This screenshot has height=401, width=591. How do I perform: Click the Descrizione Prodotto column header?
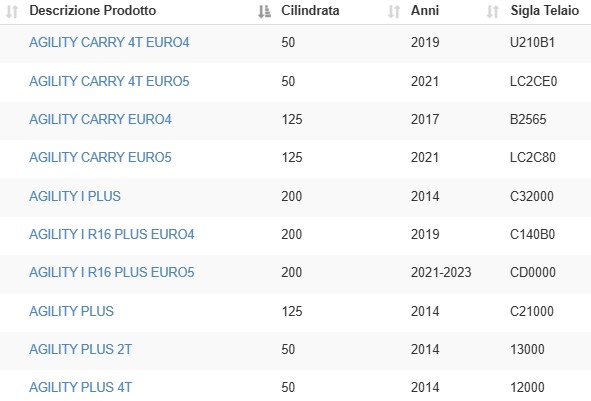pyautogui.click(x=92, y=11)
